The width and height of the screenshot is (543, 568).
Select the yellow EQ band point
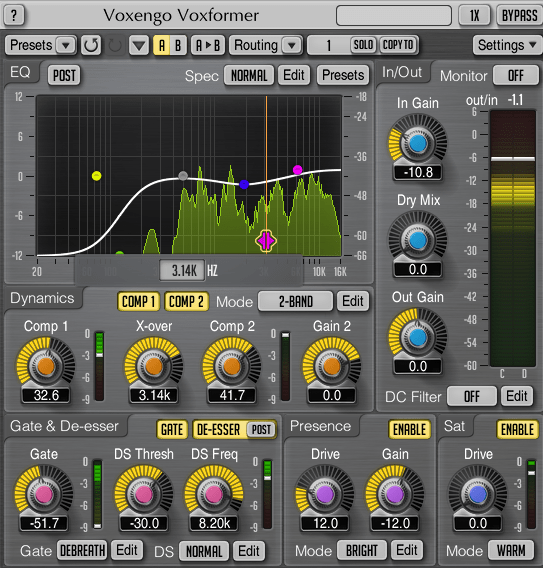96,176
